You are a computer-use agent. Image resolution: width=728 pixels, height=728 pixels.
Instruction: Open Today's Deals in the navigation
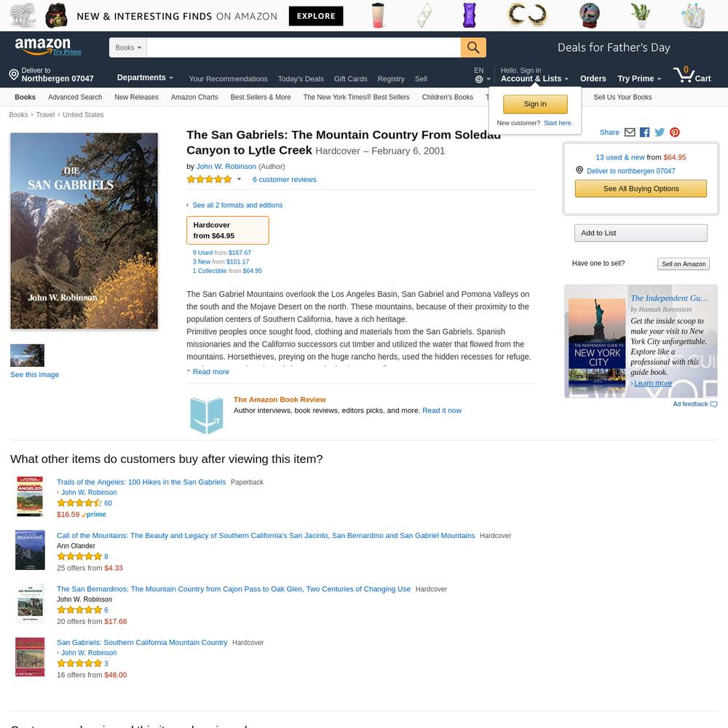301,79
